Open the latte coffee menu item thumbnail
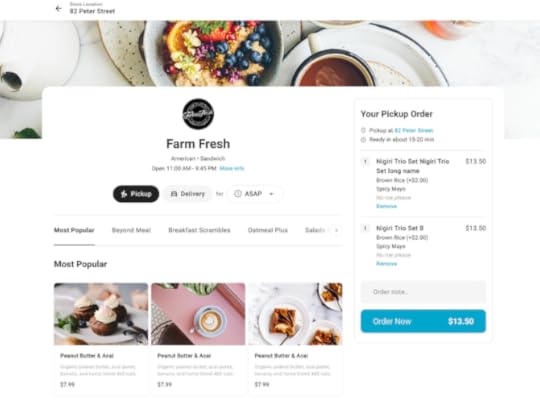 (x=198, y=314)
